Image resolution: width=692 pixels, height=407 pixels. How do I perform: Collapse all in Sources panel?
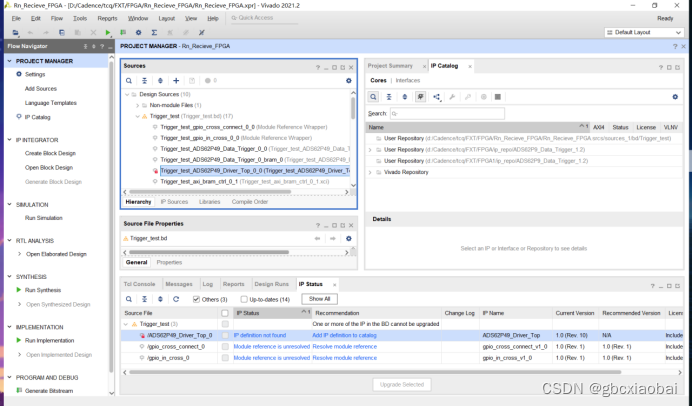pos(144,81)
